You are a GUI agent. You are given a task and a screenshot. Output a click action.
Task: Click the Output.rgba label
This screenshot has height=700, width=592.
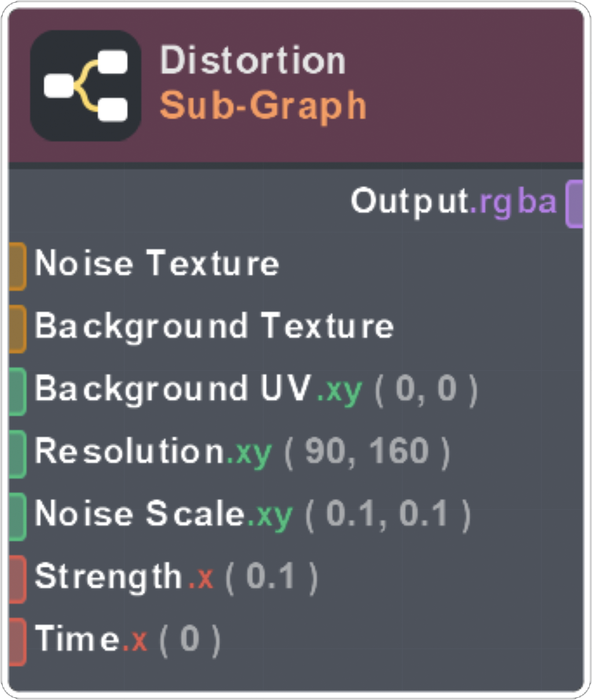tap(454, 202)
